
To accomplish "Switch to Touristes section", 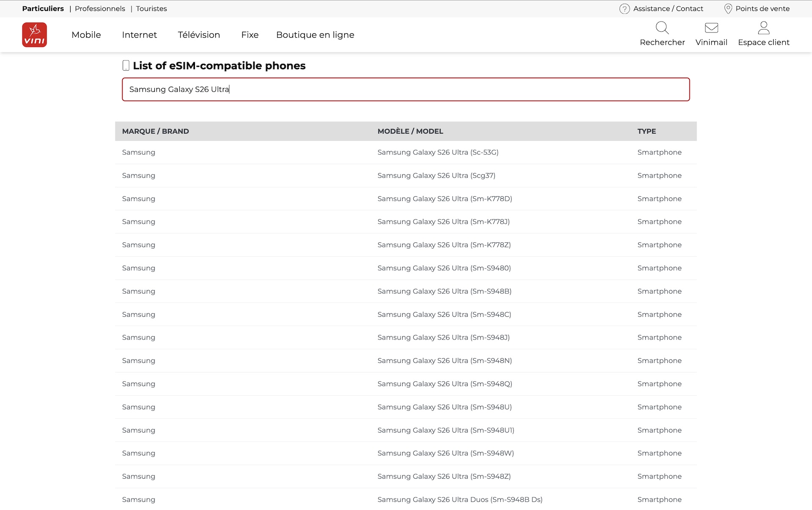I will 151,8.
